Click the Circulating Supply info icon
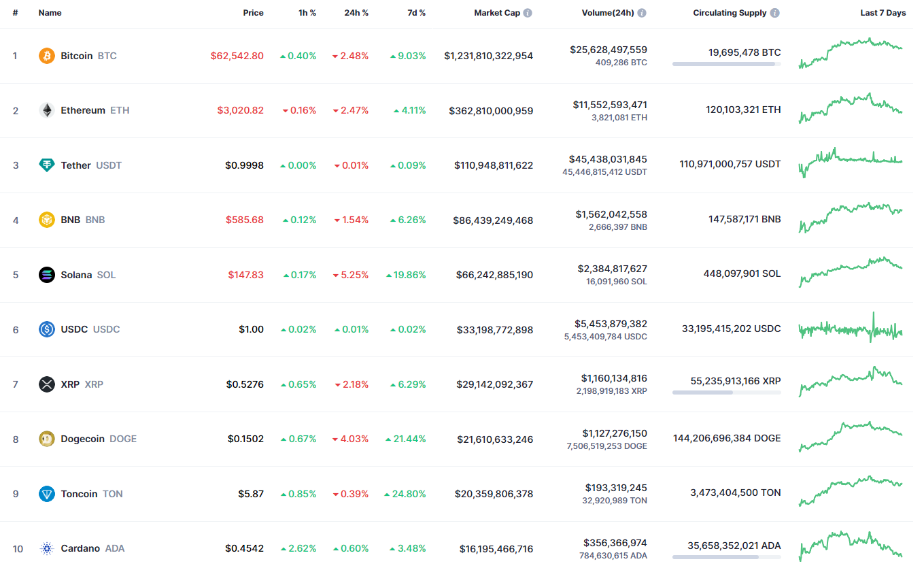The width and height of the screenshot is (924, 568). [x=775, y=13]
